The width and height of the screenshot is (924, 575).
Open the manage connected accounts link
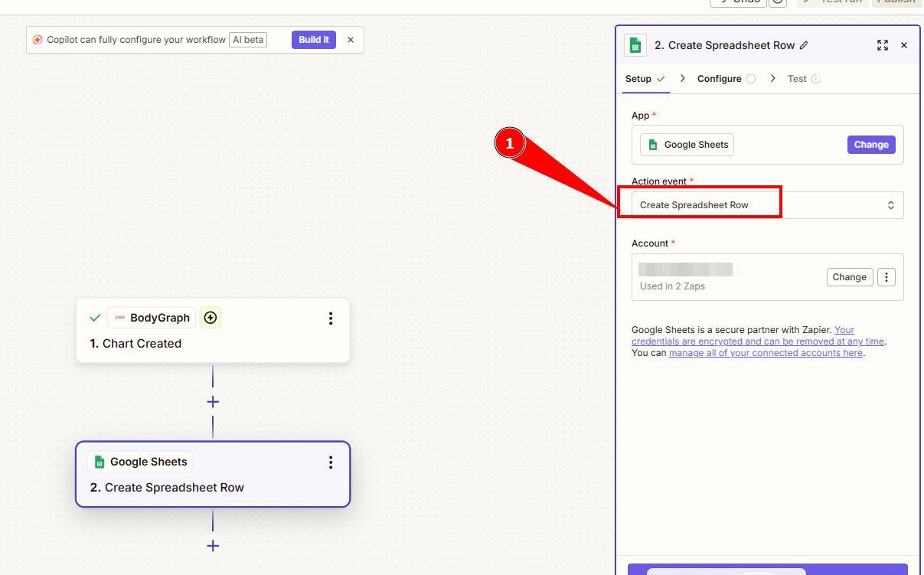point(766,353)
